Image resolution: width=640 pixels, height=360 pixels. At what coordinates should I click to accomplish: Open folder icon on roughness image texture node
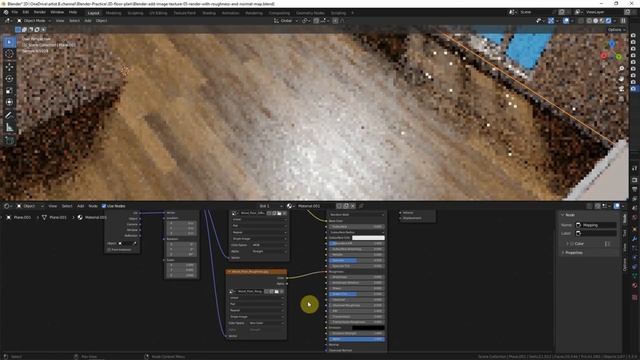tap(276, 291)
